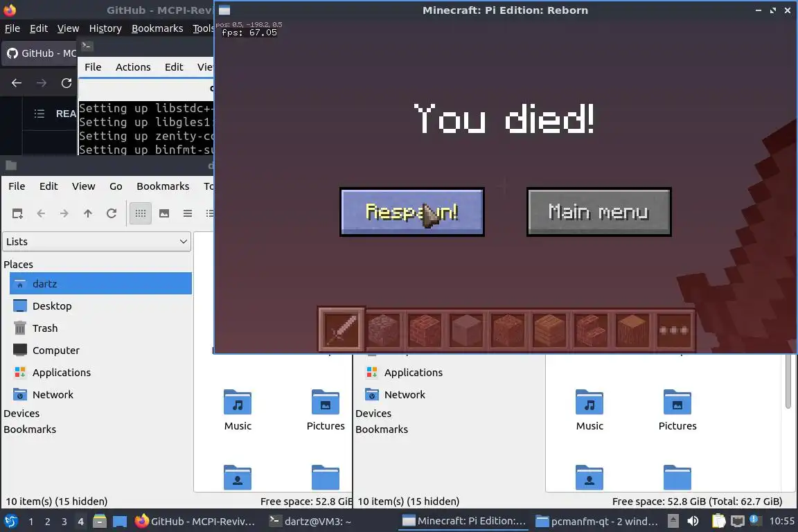Open the taskbar application start menu
The height and width of the screenshot is (532, 798).
pos(10,521)
